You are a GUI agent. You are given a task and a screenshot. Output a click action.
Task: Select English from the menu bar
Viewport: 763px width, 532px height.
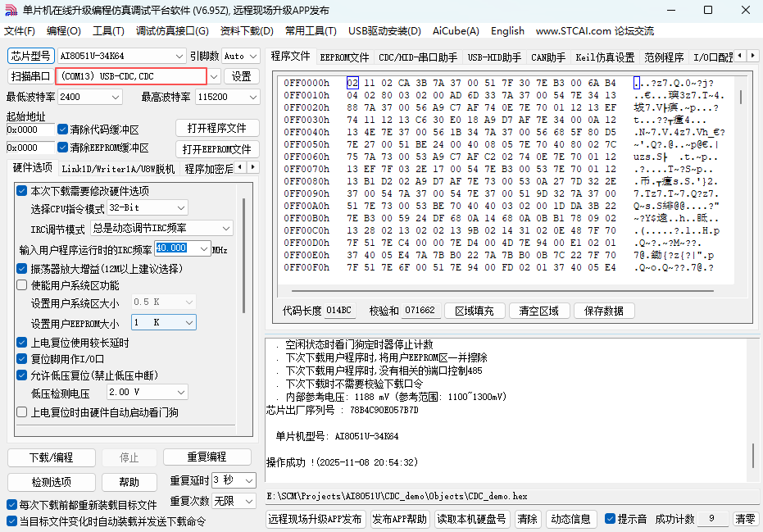(x=507, y=30)
